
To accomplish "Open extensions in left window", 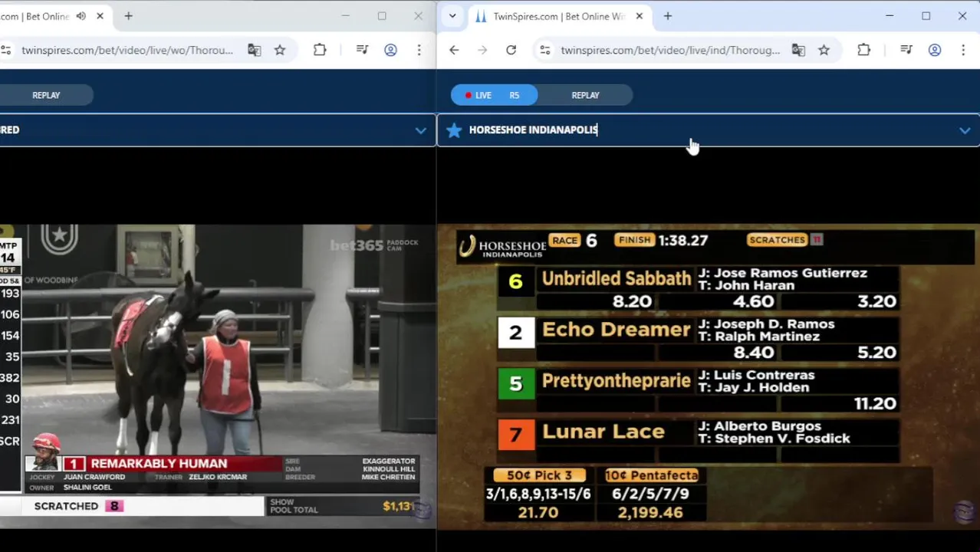I will (x=320, y=51).
